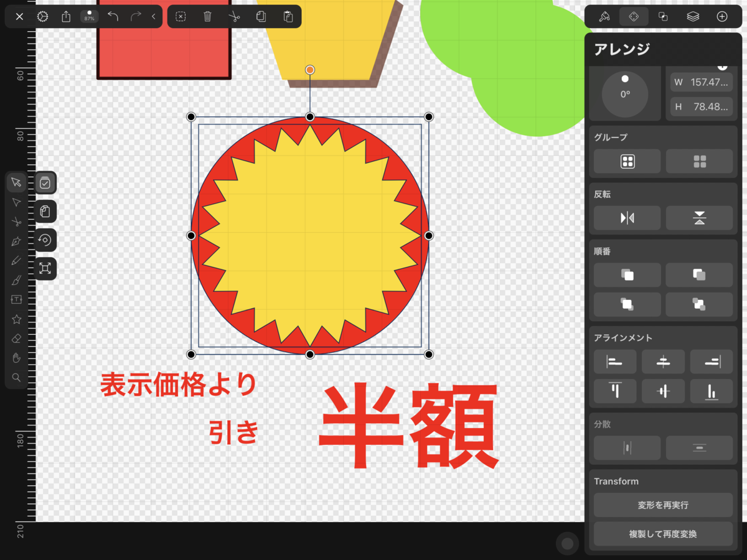The height and width of the screenshot is (560, 747).
Task: Select the Pen tool in the left toolbar
Action: click(16, 241)
